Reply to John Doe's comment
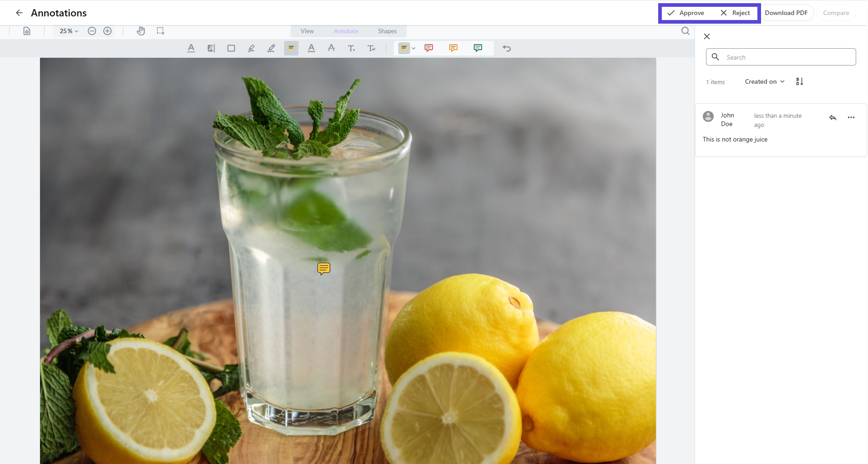The width and height of the screenshot is (868, 464). click(833, 118)
